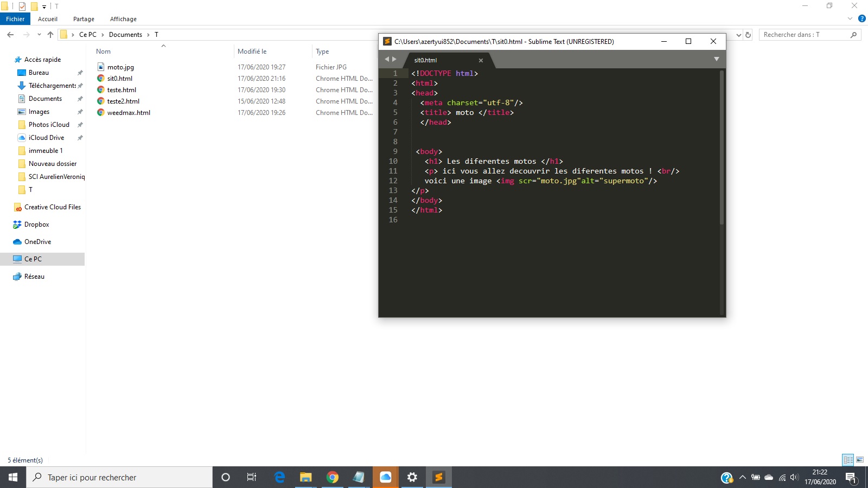Switch to the Affichage ribbon tab
This screenshot has height=488, width=868.
[123, 19]
